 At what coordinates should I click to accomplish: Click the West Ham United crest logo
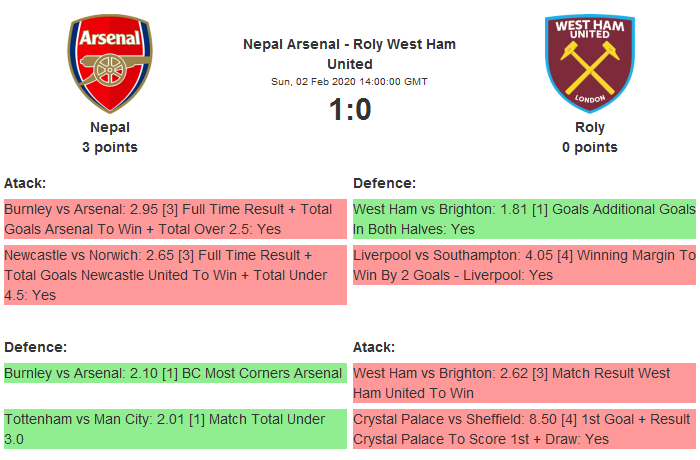(x=589, y=63)
